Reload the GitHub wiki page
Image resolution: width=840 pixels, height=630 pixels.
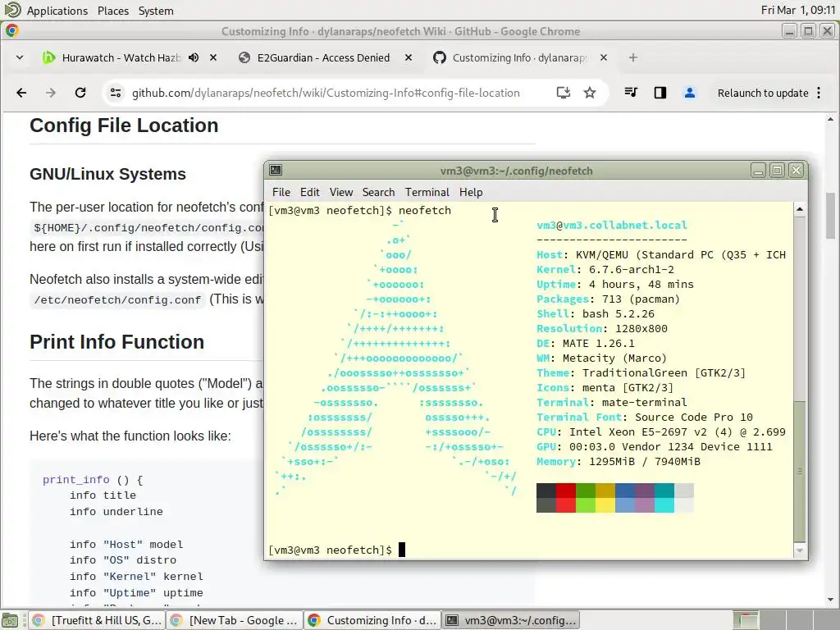point(80,93)
